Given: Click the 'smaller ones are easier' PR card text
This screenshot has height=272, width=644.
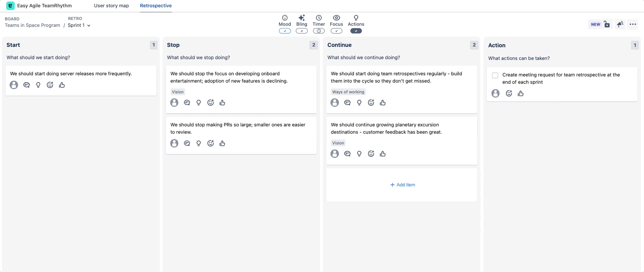Looking at the screenshot, I should click(238, 128).
